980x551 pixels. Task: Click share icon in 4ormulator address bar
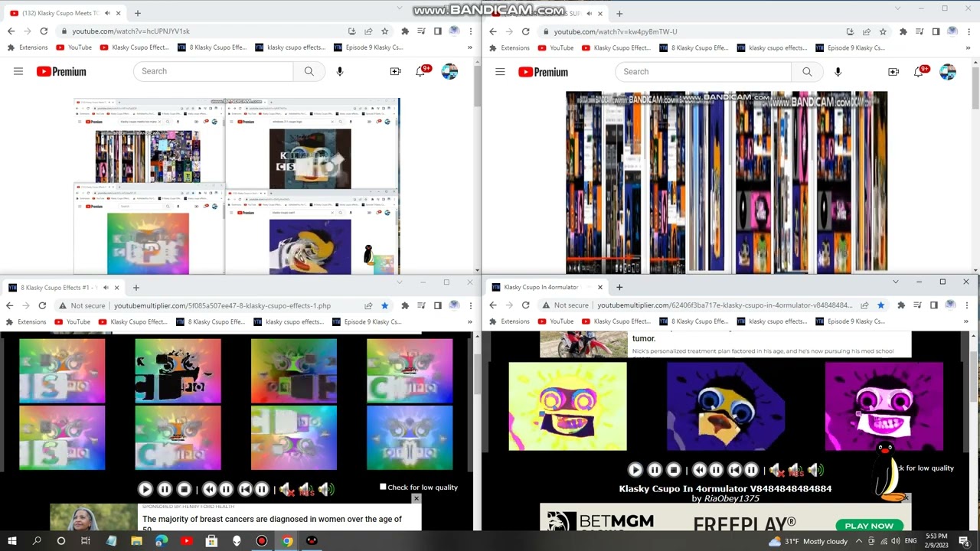865,305
